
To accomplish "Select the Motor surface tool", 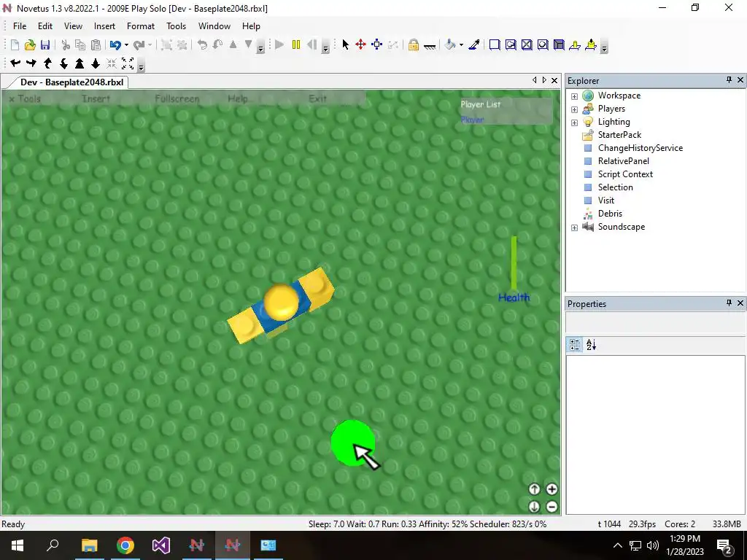I will coord(591,44).
